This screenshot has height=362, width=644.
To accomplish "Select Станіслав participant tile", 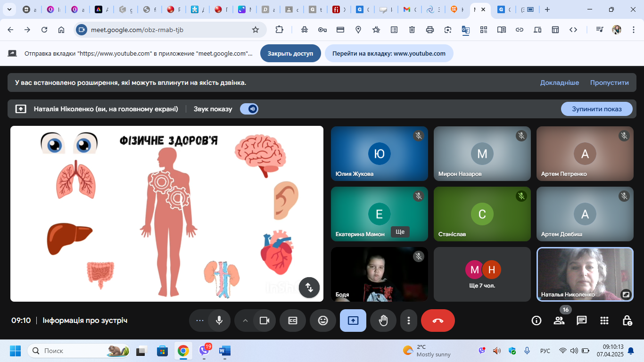I will click(x=482, y=214).
